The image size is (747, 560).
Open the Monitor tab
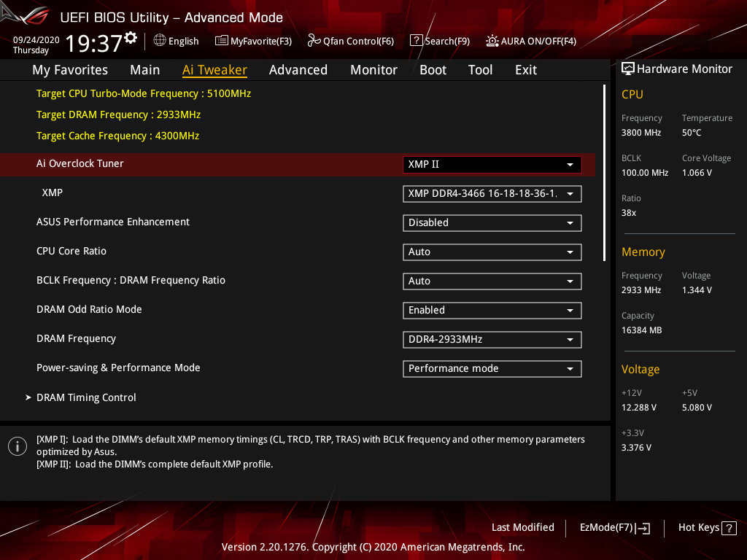pyautogui.click(x=373, y=70)
